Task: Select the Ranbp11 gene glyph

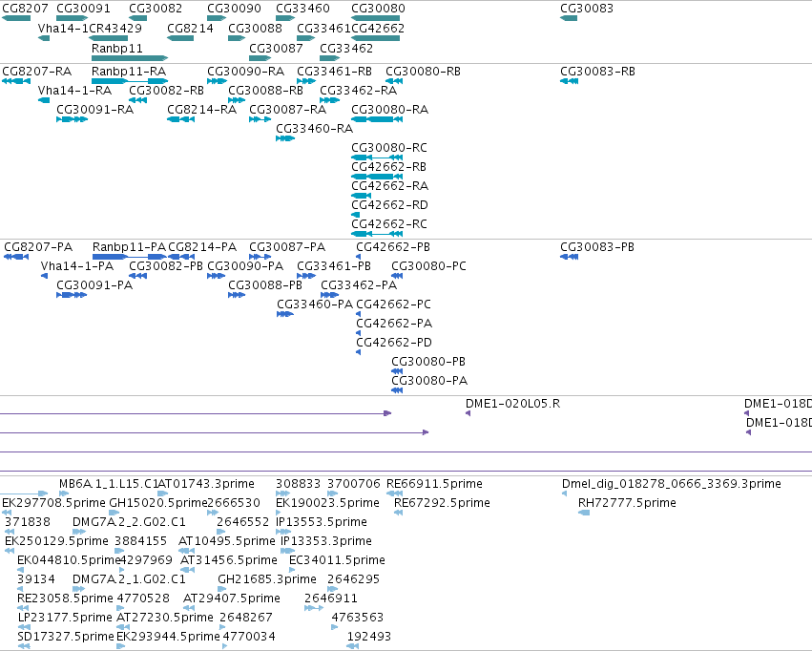Action: pos(130,58)
